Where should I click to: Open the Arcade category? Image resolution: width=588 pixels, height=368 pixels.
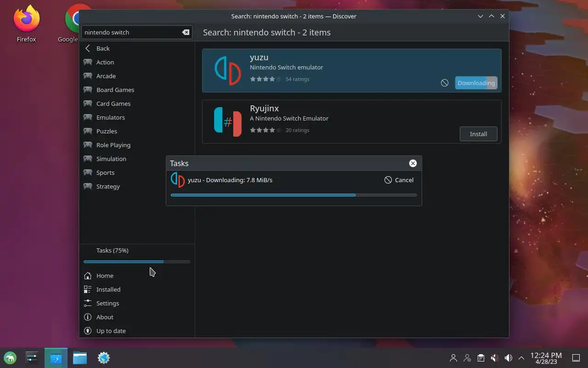[137, 76]
